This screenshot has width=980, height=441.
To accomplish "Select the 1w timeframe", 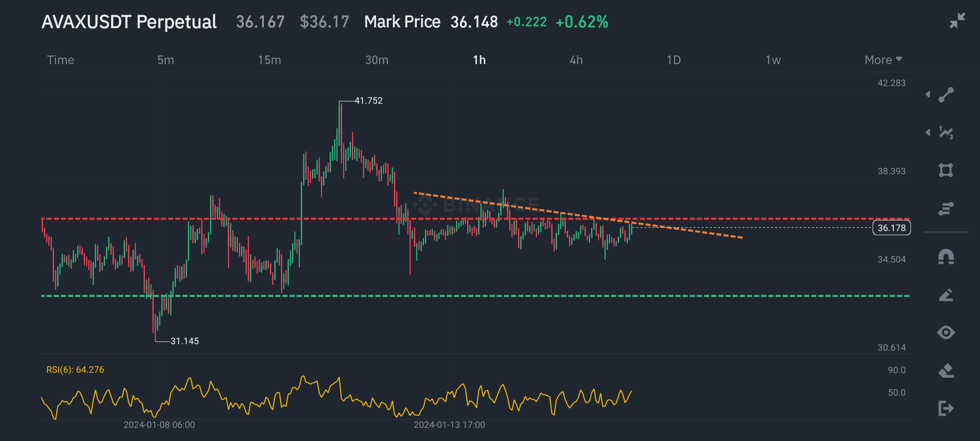I will [773, 60].
